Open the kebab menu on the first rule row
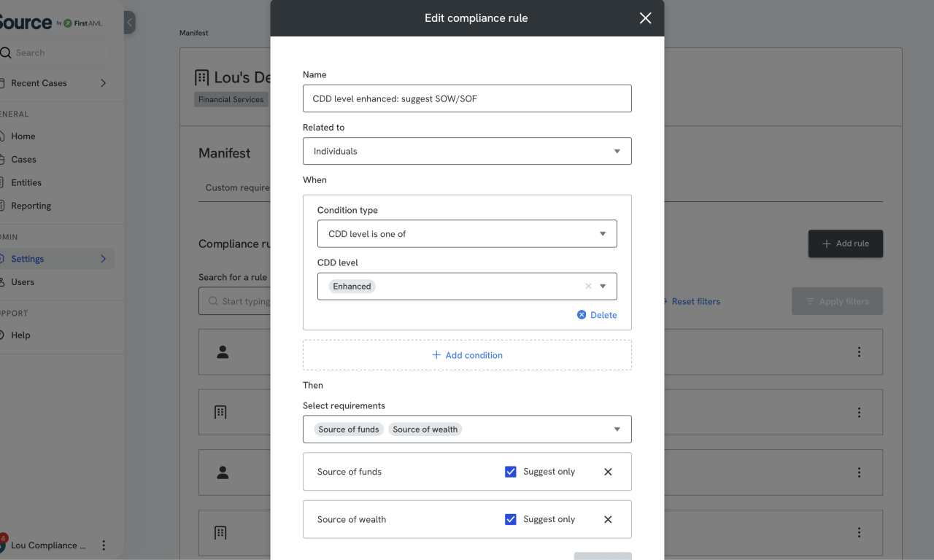Viewport: 934px width, 560px height. (x=859, y=351)
